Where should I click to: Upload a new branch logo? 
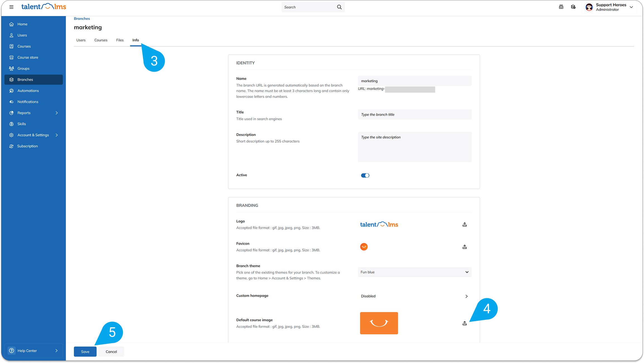(x=464, y=225)
